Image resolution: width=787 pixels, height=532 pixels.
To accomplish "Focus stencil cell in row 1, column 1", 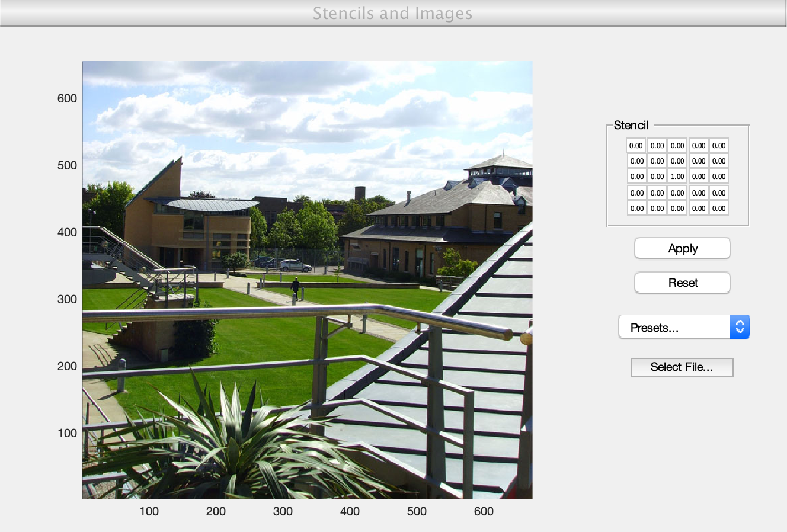I will point(636,145).
